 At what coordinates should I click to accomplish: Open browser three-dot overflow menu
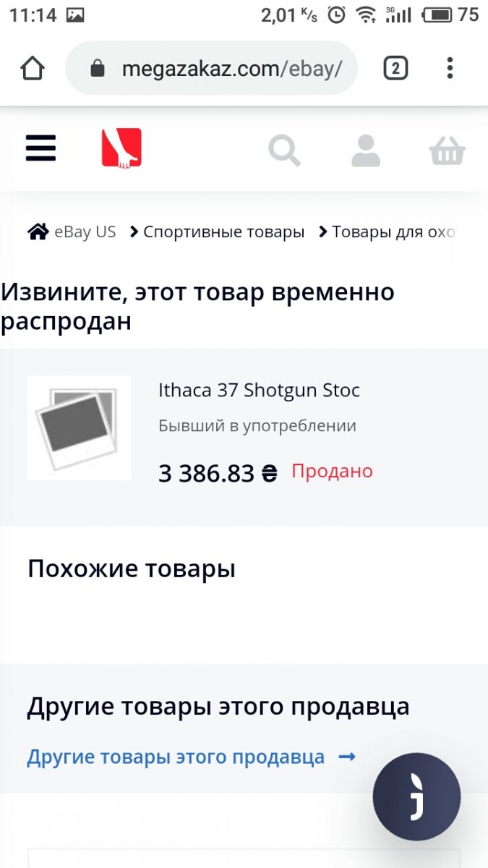(450, 69)
